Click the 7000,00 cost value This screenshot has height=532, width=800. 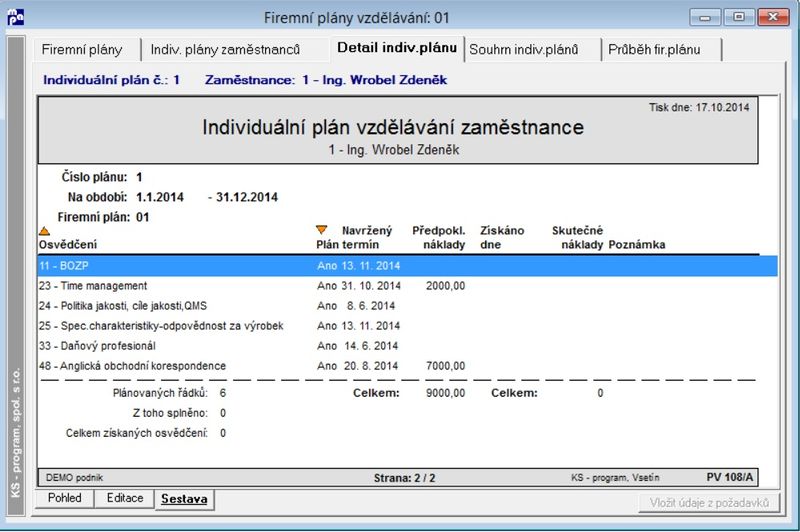coord(445,366)
